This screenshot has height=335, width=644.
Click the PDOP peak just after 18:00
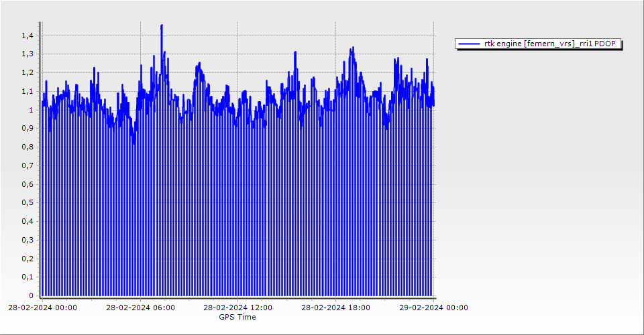click(352, 48)
